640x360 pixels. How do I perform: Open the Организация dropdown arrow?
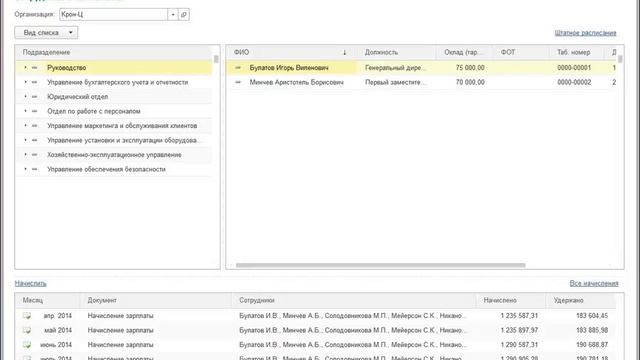pos(173,14)
